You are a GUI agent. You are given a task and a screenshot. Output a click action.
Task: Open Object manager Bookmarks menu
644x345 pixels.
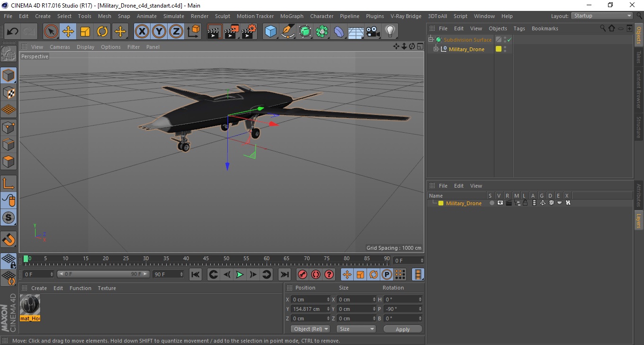545,28
